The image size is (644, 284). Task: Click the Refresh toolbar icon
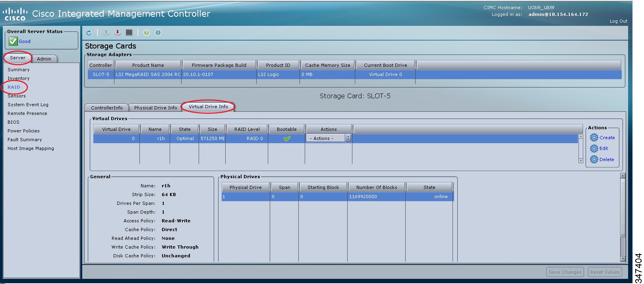[89, 33]
